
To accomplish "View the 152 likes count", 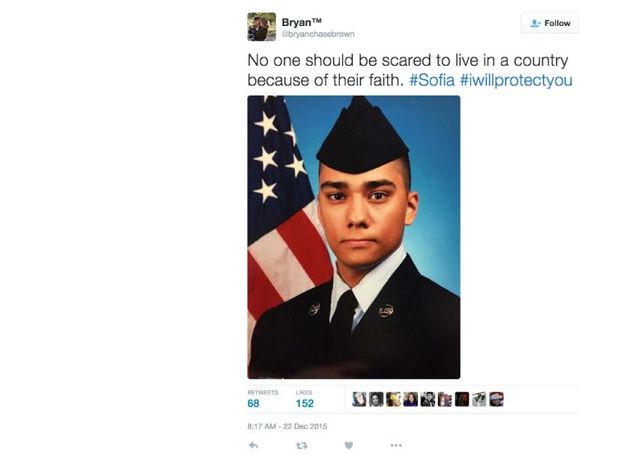I will (x=304, y=403).
